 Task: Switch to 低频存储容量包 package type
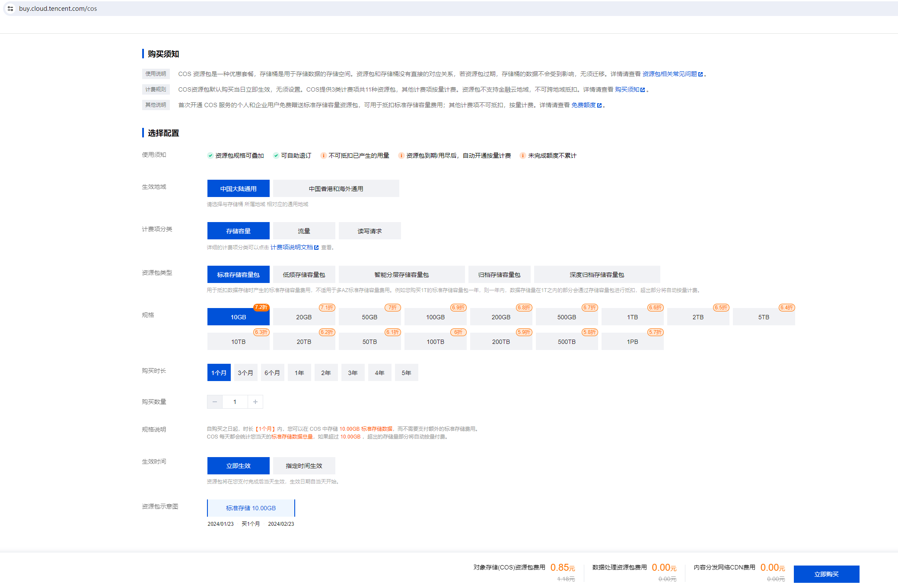coord(304,275)
